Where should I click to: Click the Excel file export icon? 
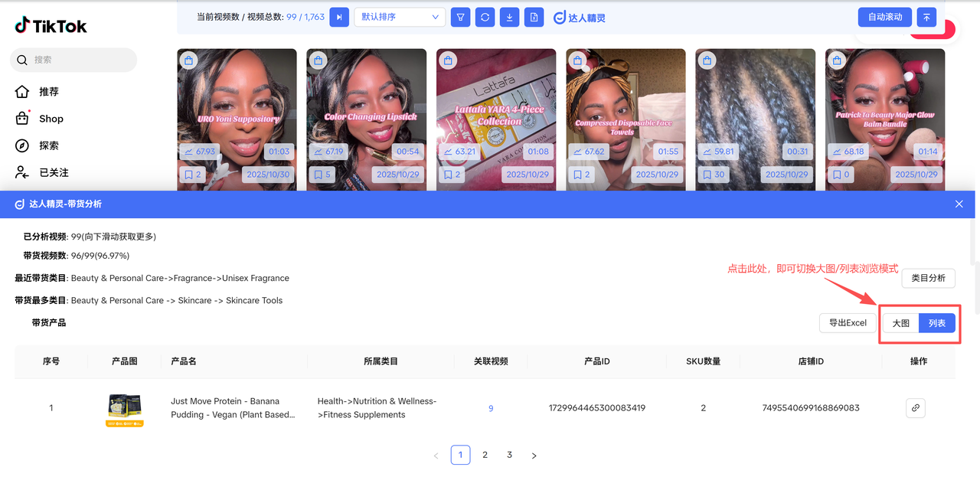tap(534, 17)
